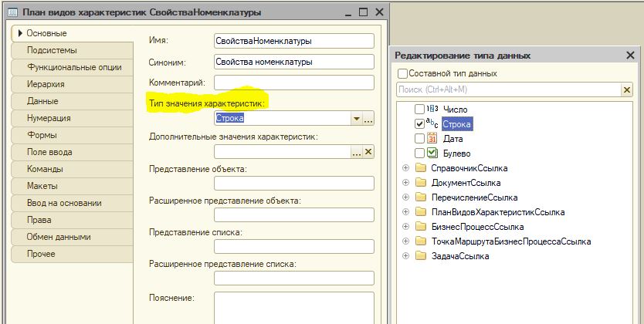The width and height of the screenshot is (644, 324).
Task: Click the Дата calendar icon
Action: point(432,139)
